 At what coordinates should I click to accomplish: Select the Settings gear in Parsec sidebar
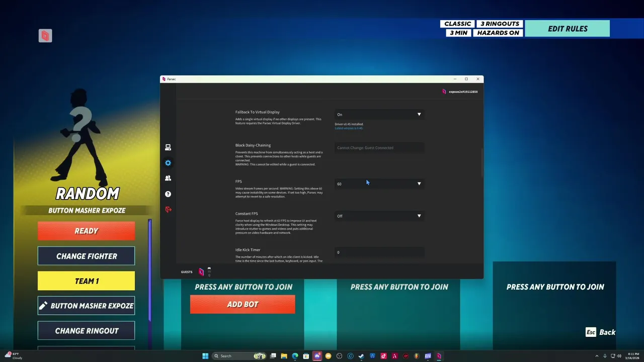point(168,163)
